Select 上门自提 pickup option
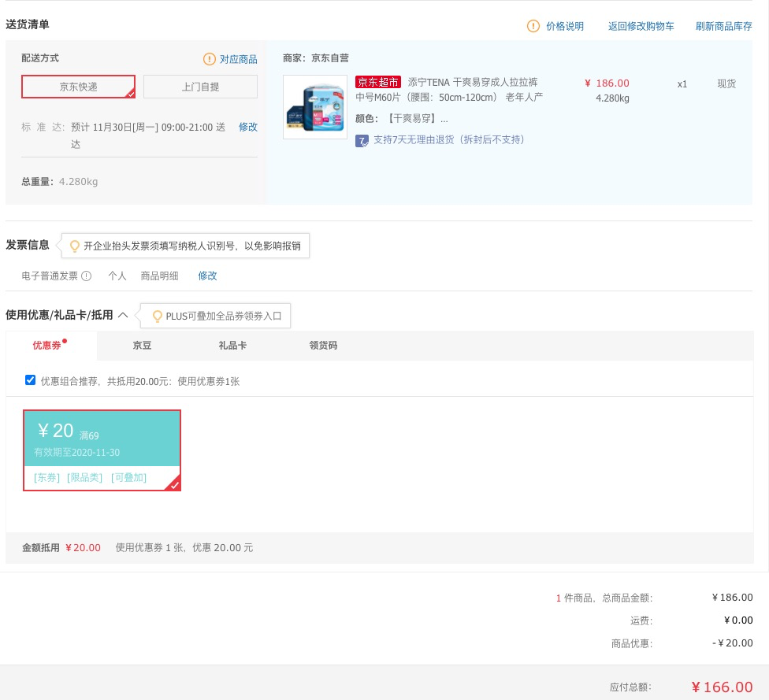Screen dimensions: 769x700 coord(201,87)
